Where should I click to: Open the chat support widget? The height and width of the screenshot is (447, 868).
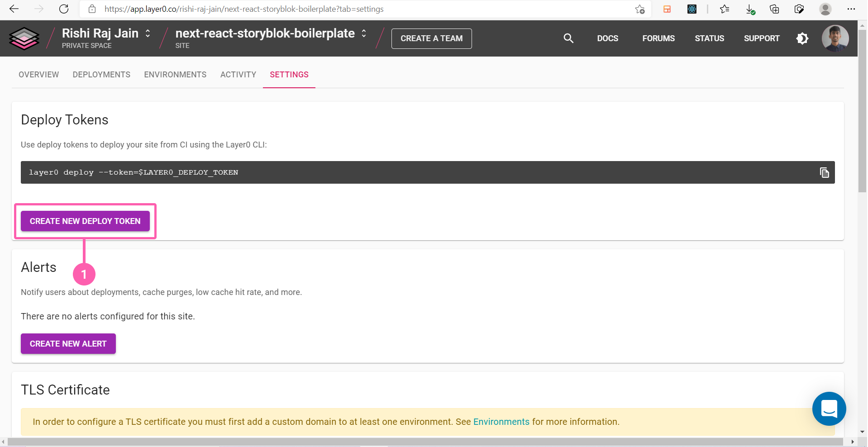click(x=829, y=409)
